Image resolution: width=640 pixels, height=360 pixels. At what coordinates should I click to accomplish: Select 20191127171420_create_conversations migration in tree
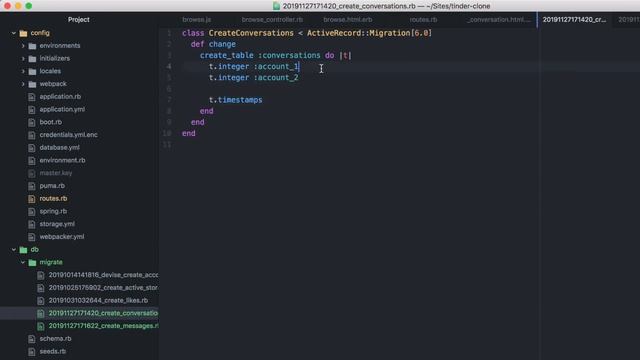pos(103,313)
